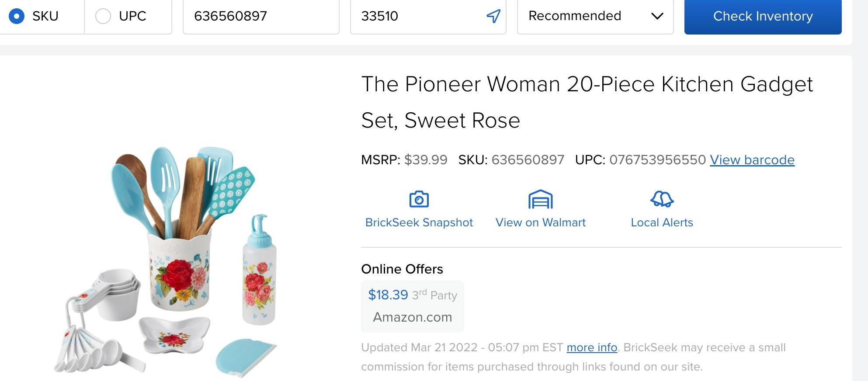
Task: Click the Local Alerts text link
Action: 661,222
